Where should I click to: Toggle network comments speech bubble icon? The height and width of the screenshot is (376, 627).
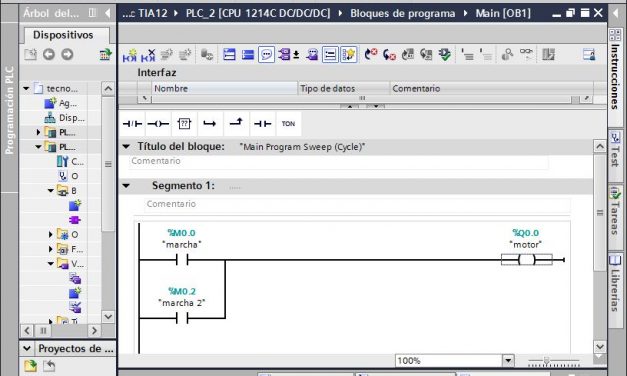(x=266, y=55)
